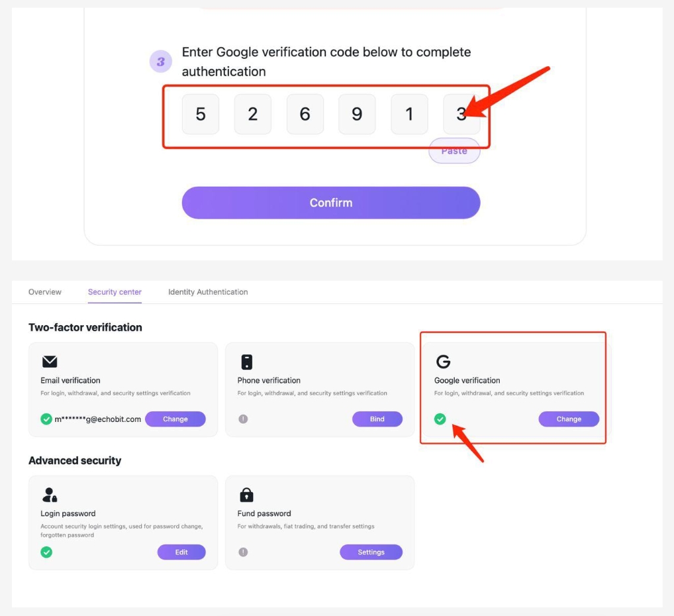The height and width of the screenshot is (616, 674).
Task: Click Change button for Google verification
Action: (x=569, y=419)
